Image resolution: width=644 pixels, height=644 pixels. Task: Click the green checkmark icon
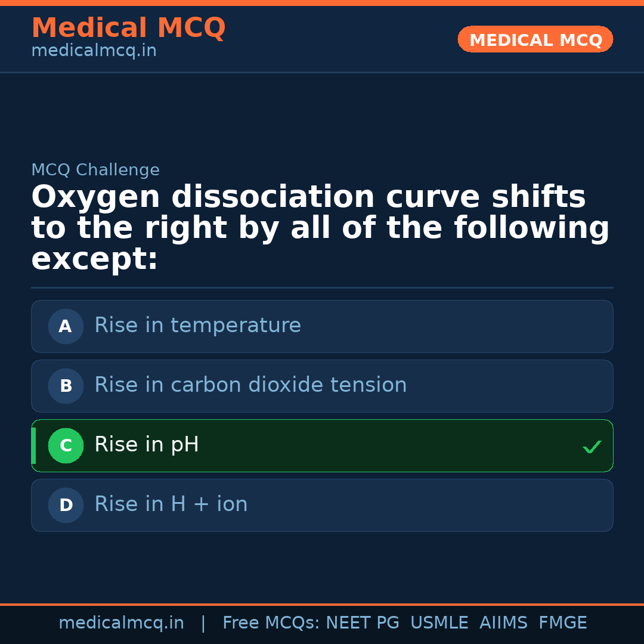point(592,447)
